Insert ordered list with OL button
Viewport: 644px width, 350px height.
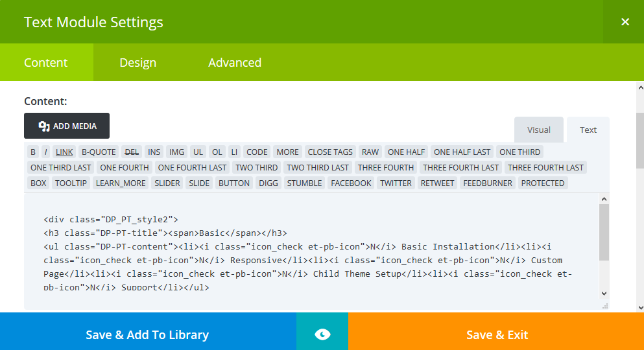pos(217,152)
